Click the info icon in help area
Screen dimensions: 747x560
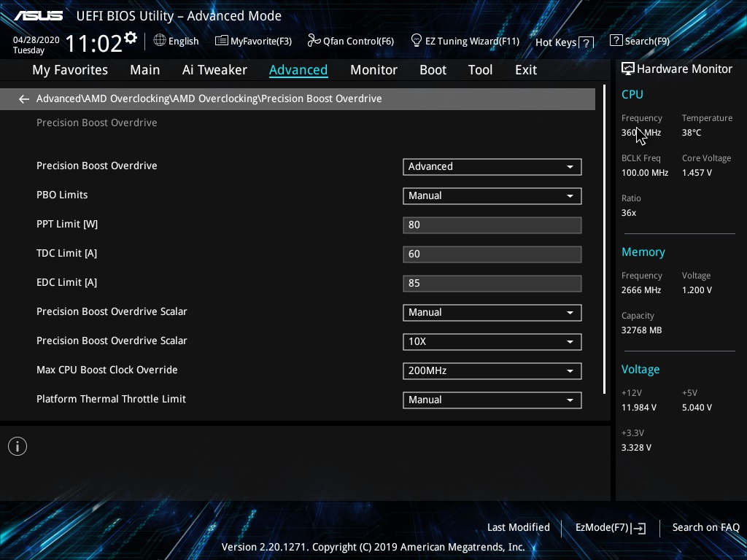(18, 446)
